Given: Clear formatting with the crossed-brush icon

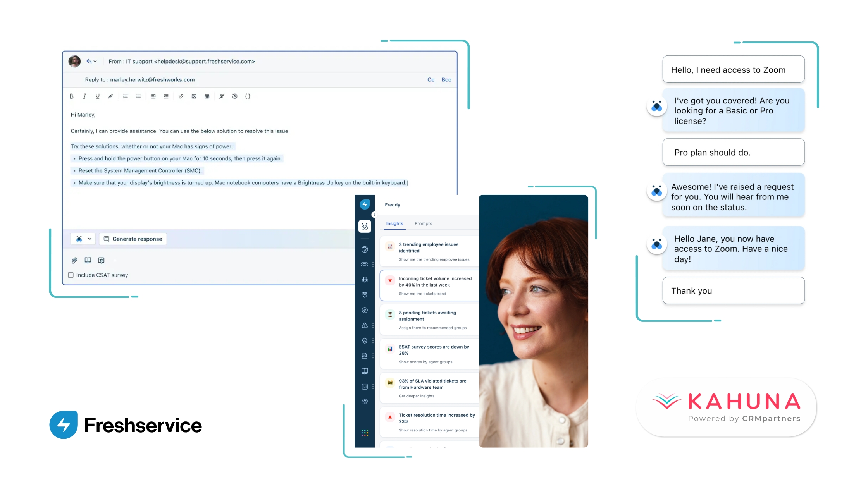Looking at the screenshot, I should click(x=222, y=96).
